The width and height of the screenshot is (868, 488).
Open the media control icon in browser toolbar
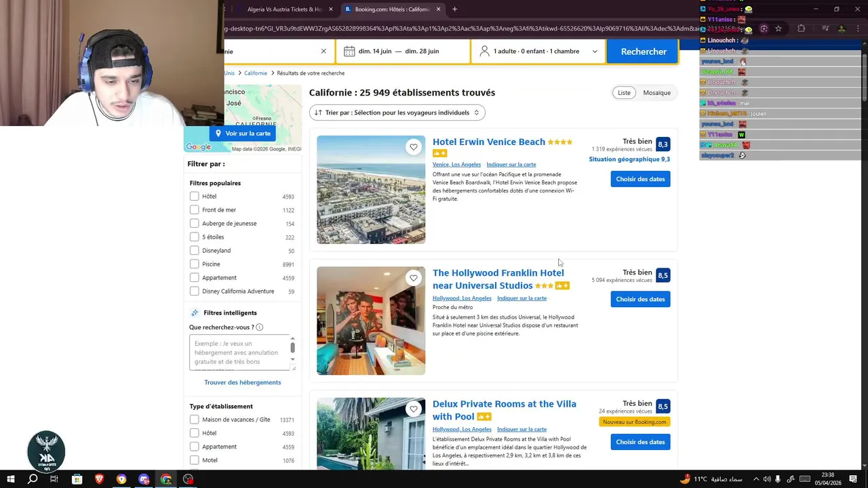click(825, 28)
